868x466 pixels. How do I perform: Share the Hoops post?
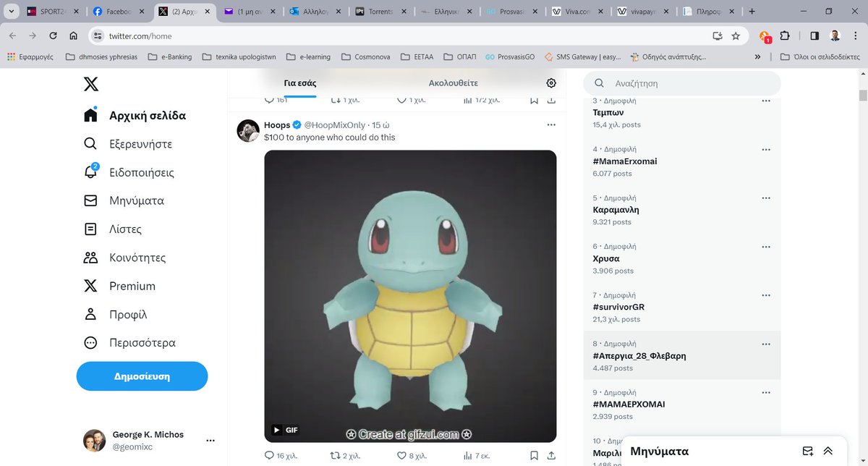click(551, 456)
